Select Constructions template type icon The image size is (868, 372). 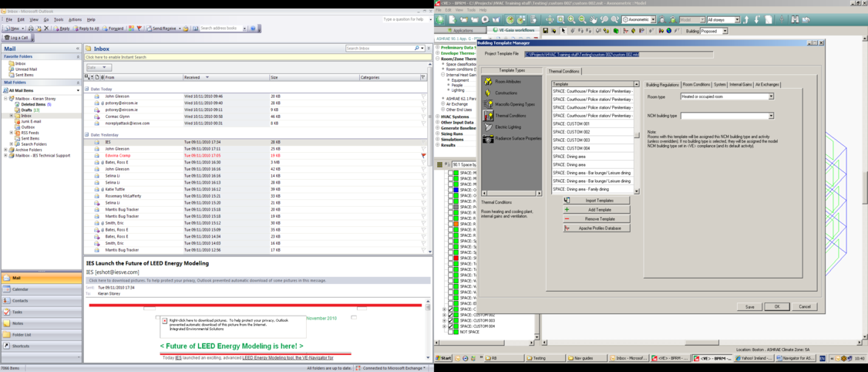(x=488, y=93)
